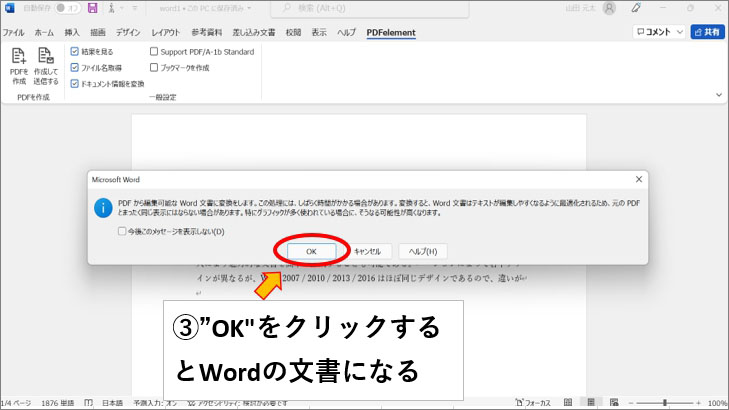Toggle the 結果を見る checkbox
This screenshot has height=410, width=729.
74,52
